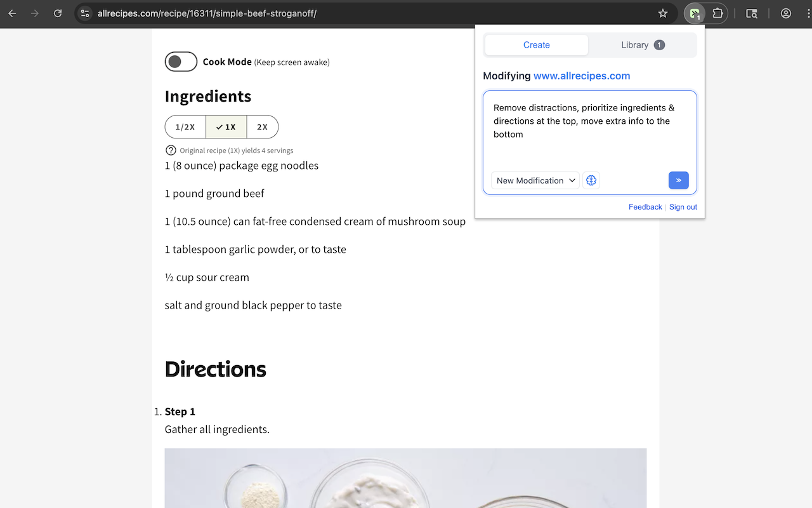Submit the modification with the blue arrow button
This screenshot has width=812, height=508.
(x=678, y=180)
